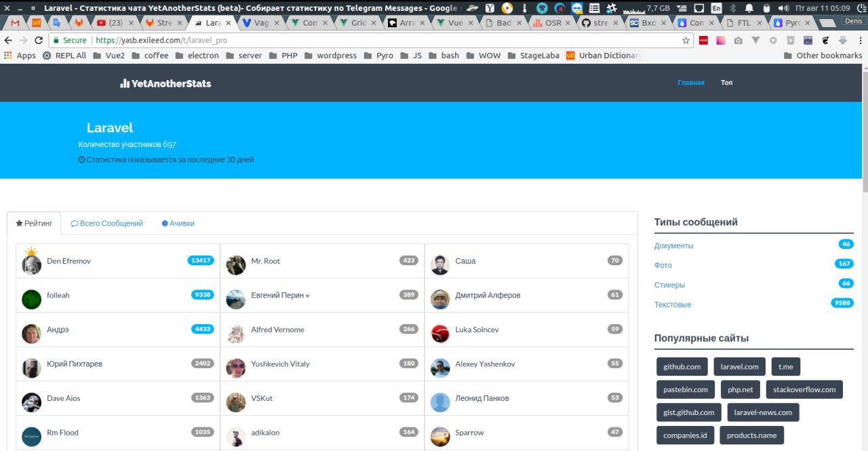Open the coffee bookmarks folder
The width and height of the screenshot is (868, 451).
tap(149, 56)
